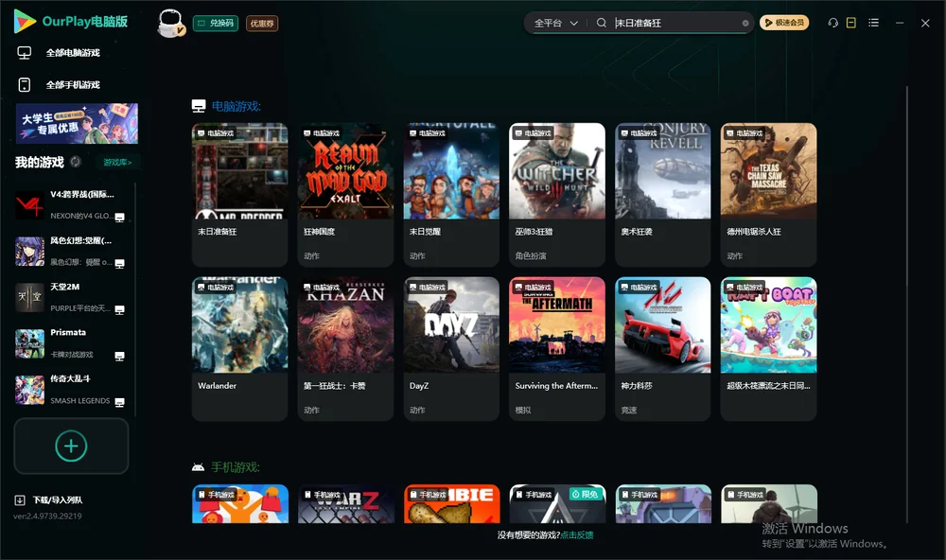Open the 巫师3:狂猎 game card
Image resolution: width=946 pixels, height=560 pixels.
[x=557, y=195]
